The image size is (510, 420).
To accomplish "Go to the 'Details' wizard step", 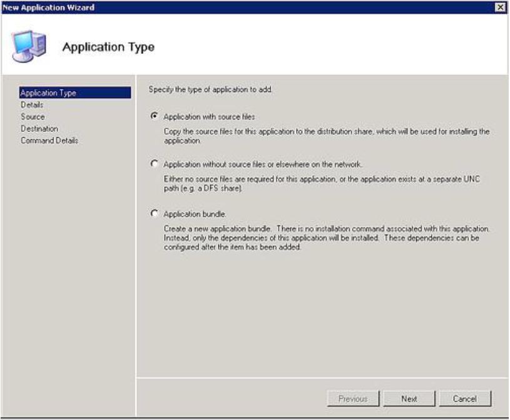I will pyautogui.click(x=32, y=105).
